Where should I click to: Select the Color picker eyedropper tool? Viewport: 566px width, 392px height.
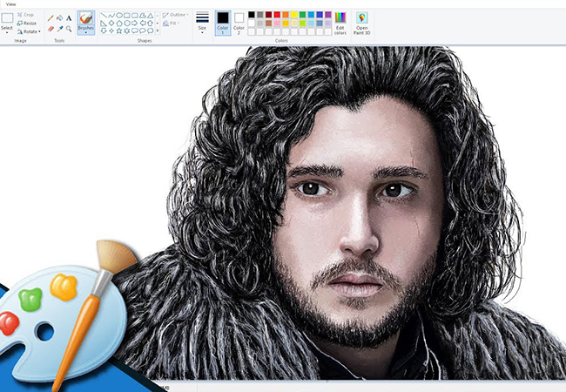pos(60,29)
